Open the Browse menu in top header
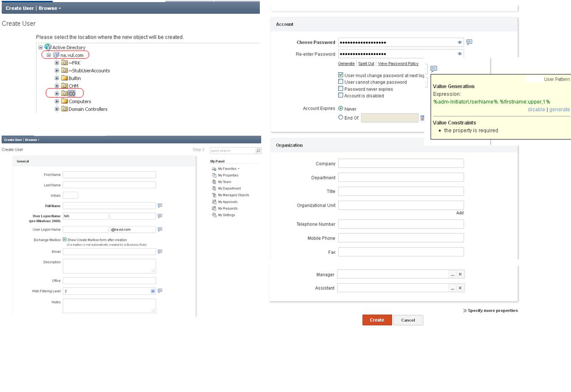The width and height of the screenshot is (571, 392). [50, 8]
